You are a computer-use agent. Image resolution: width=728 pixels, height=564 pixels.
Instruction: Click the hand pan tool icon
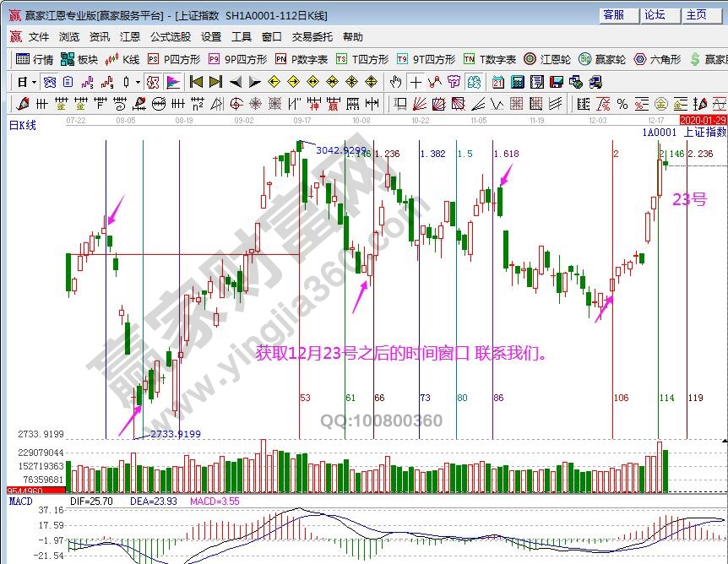pos(396,82)
